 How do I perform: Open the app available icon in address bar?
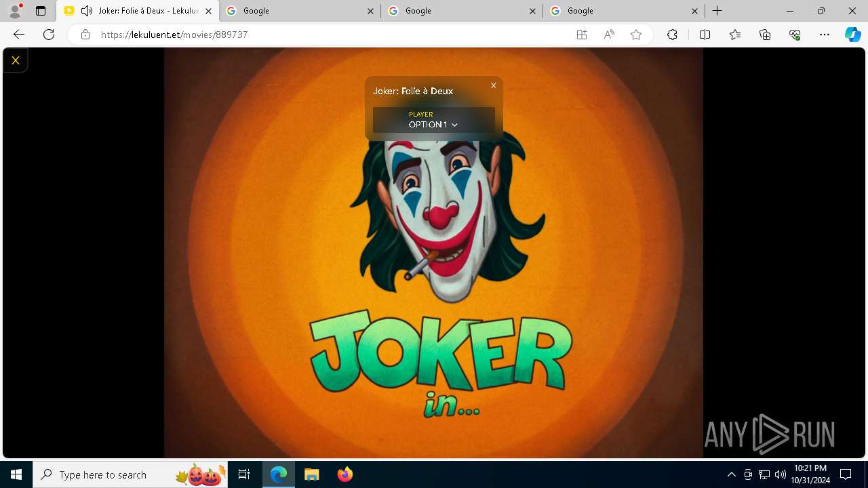click(582, 35)
